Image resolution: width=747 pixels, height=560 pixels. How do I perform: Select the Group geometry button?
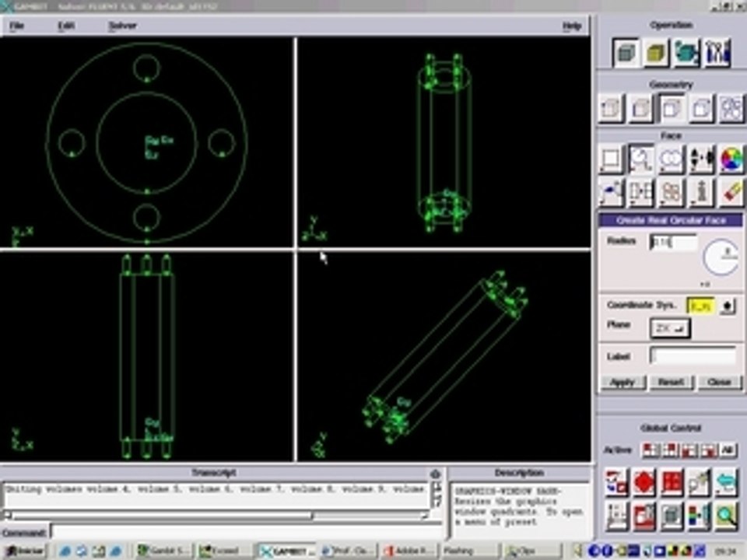tap(731, 109)
